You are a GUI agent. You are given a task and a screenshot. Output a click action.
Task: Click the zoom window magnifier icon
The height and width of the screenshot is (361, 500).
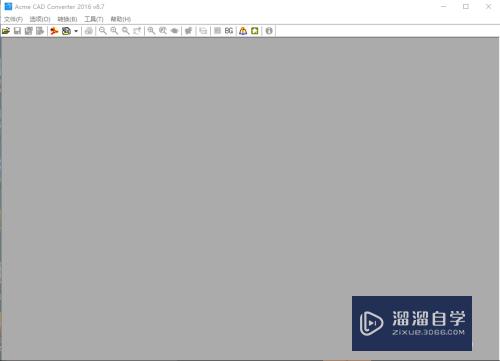(151, 31)
